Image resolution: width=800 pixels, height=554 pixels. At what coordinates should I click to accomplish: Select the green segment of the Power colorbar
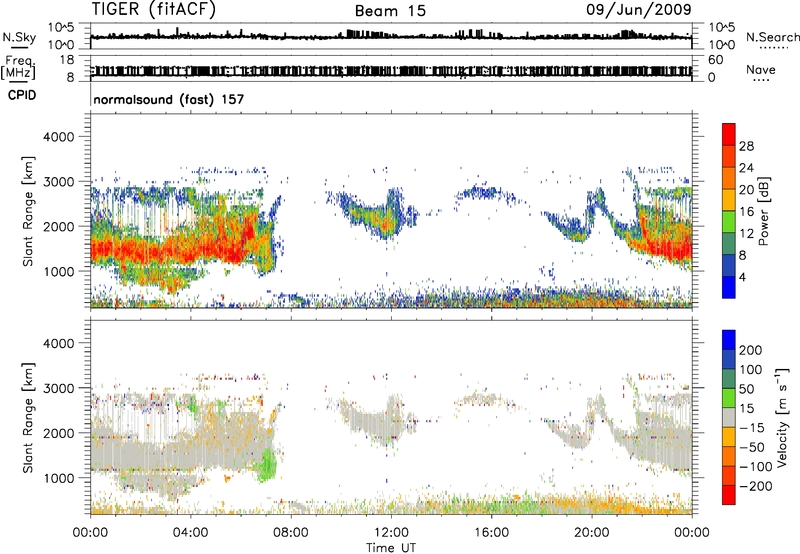click(729, 221)
